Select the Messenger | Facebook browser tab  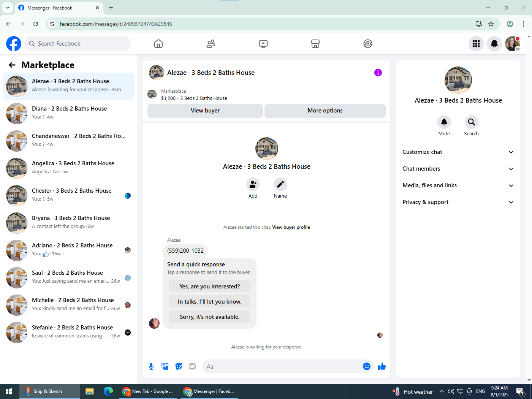point(59,8)
